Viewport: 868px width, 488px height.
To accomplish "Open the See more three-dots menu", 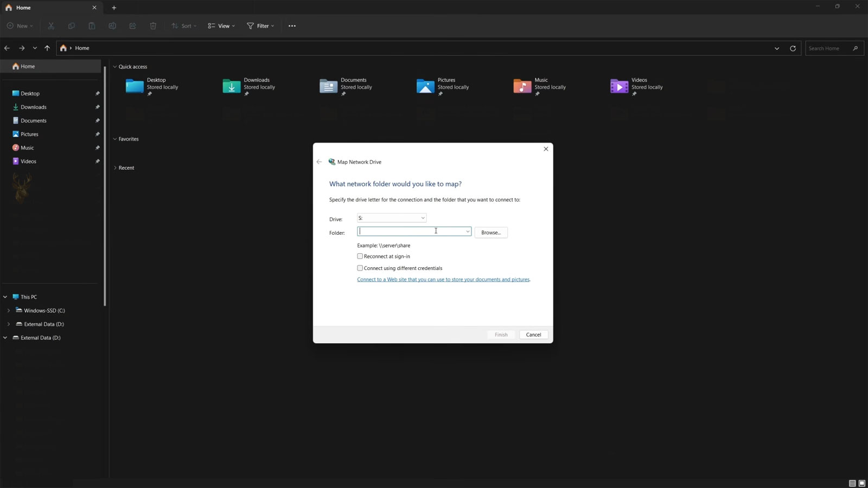I will pyautogui.click(x=292, y=26).
